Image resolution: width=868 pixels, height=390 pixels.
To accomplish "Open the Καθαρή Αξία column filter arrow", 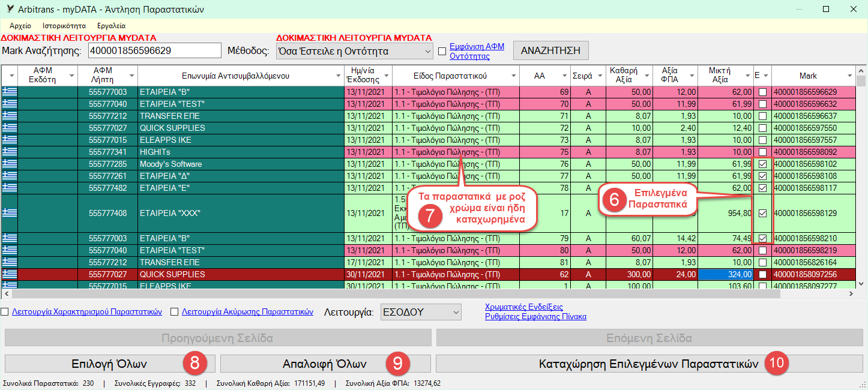I will 646,76.
